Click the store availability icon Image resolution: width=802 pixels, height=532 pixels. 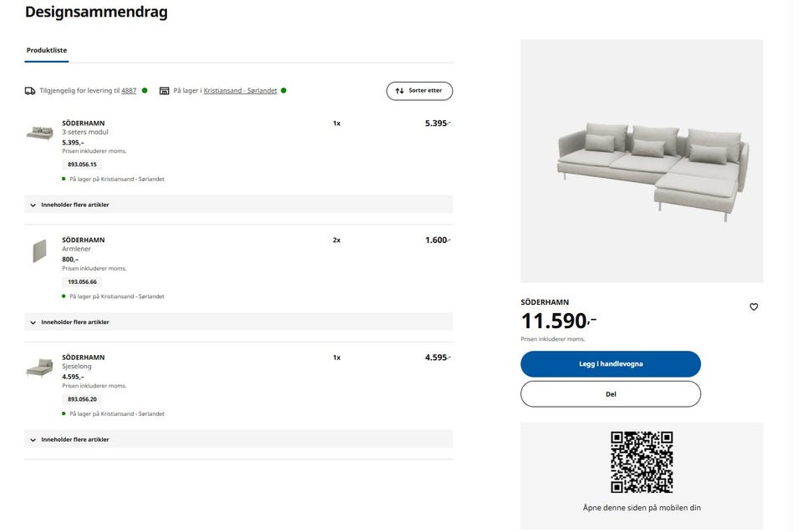pos(165,90)
